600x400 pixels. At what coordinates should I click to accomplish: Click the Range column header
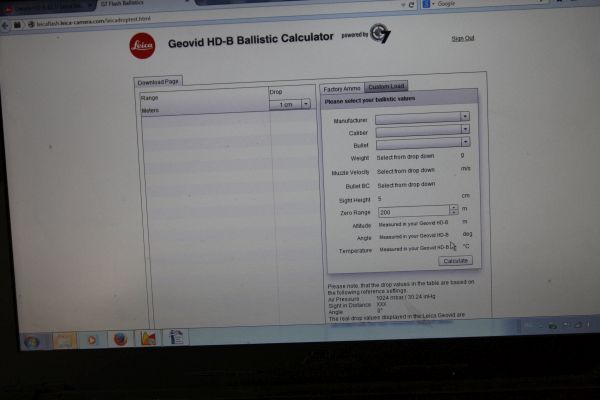click(x=150, y=98)
